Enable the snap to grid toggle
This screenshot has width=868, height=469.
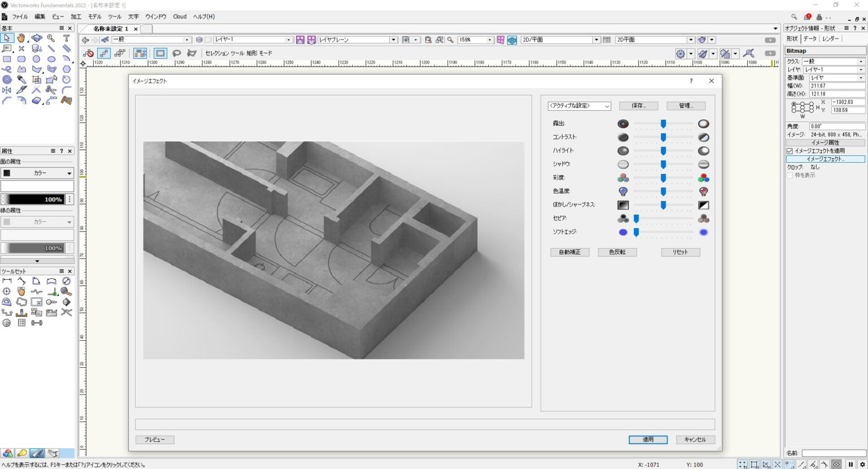(x=743, y=465)
